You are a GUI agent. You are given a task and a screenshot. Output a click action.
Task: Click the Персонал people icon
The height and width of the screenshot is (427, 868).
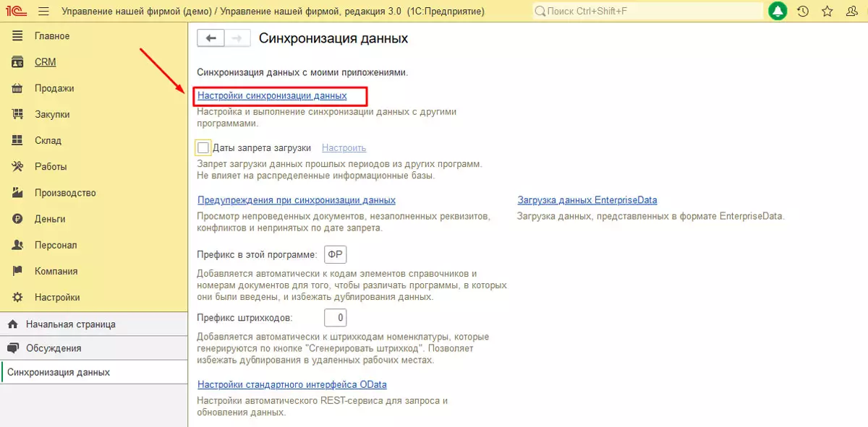pos(18,245)
